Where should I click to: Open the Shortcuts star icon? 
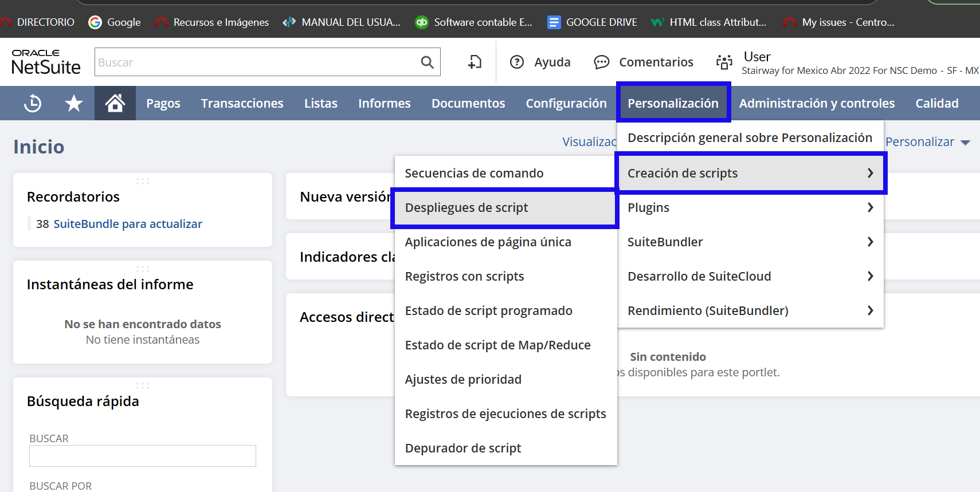pyautogui.click(x=74, y=104)
